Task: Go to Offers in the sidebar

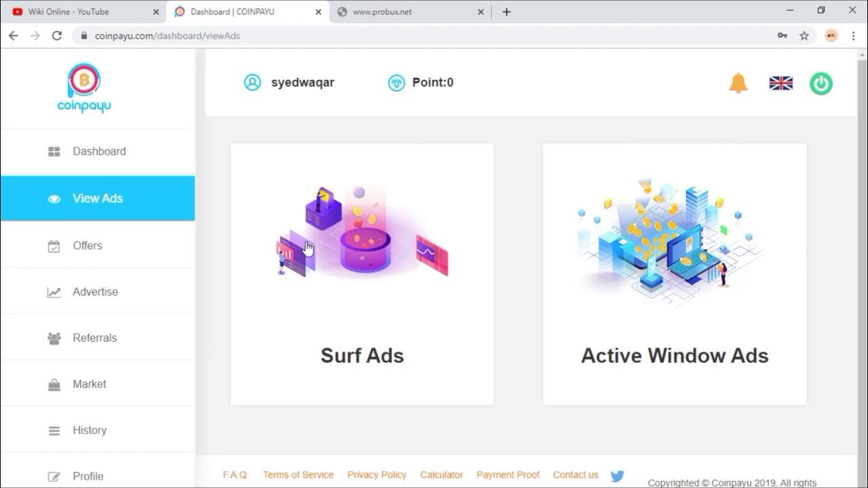Action: pyautogui.click(x=98, y=245)
